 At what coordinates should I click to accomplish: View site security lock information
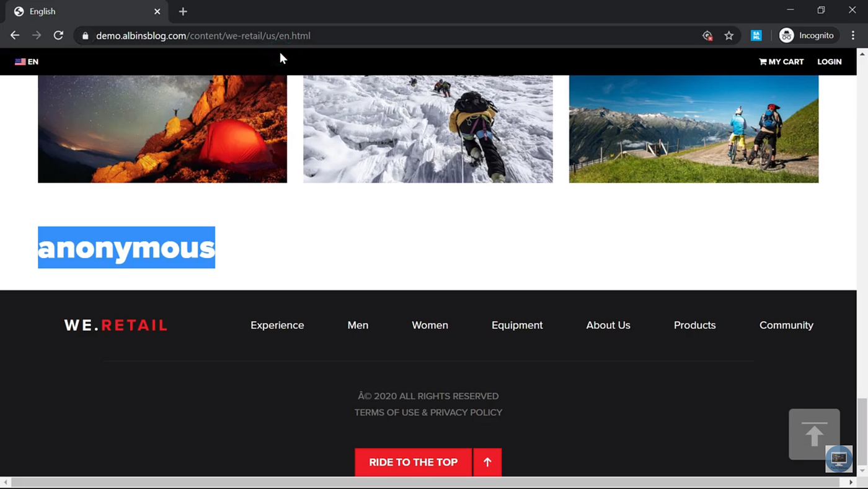point(86,36)
